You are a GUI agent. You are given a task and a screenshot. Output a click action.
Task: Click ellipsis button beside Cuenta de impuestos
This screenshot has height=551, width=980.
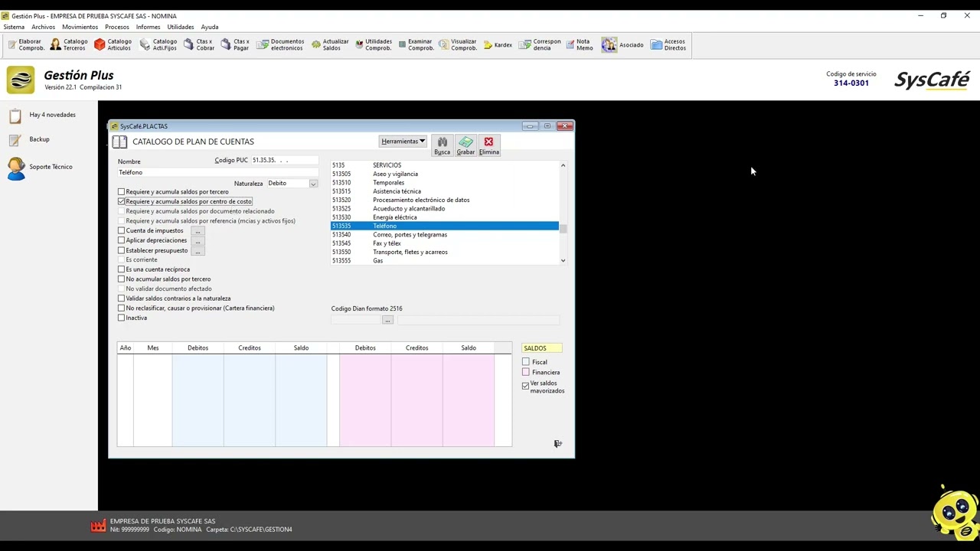tap(198, 231)
